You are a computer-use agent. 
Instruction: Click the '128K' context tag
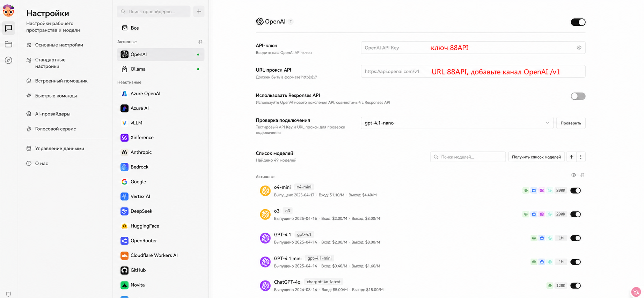click(561, 285)
